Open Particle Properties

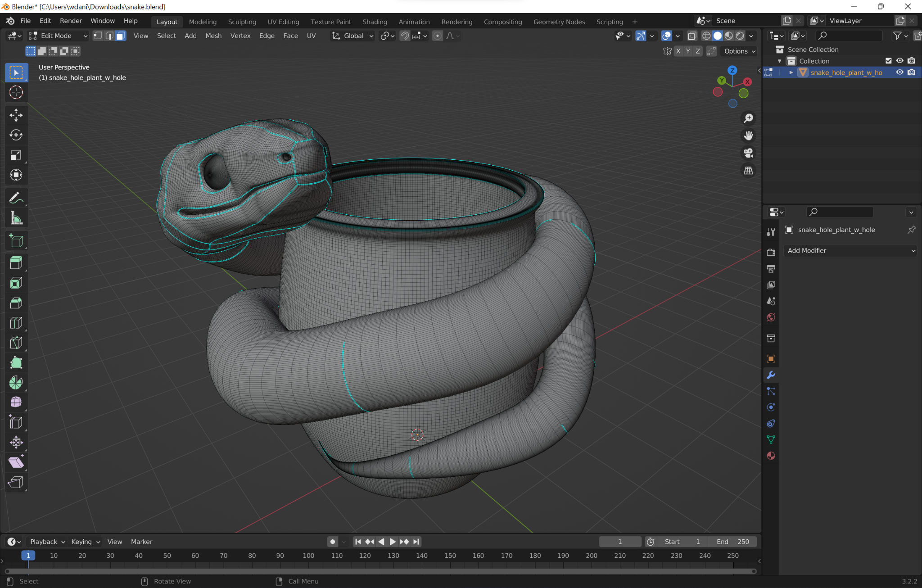[x=771, y=391]
